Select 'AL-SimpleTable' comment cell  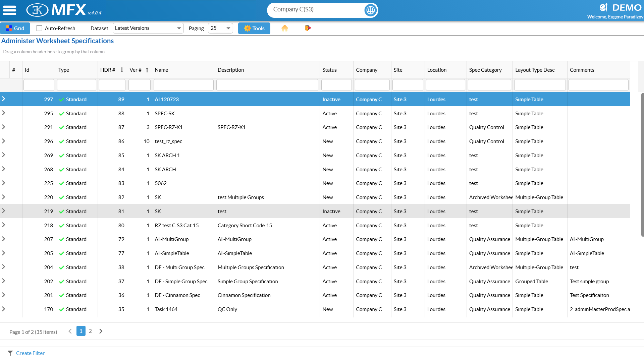click(598, 253)
